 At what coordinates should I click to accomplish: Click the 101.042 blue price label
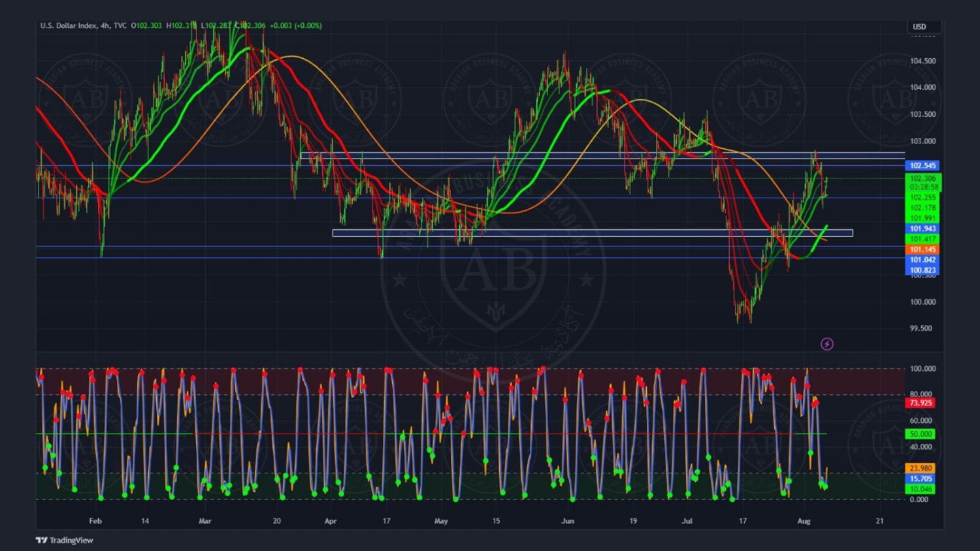(923, 260)
